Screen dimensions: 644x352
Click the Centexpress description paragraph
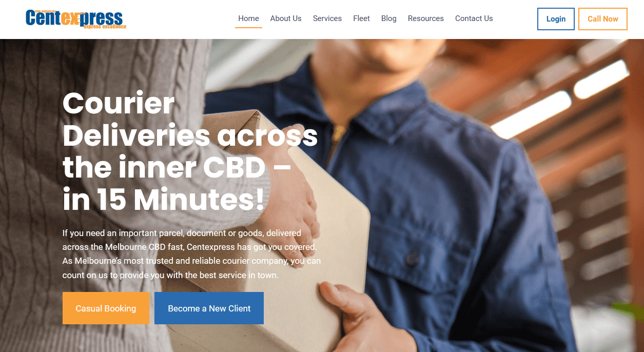[x=191, y=254]
